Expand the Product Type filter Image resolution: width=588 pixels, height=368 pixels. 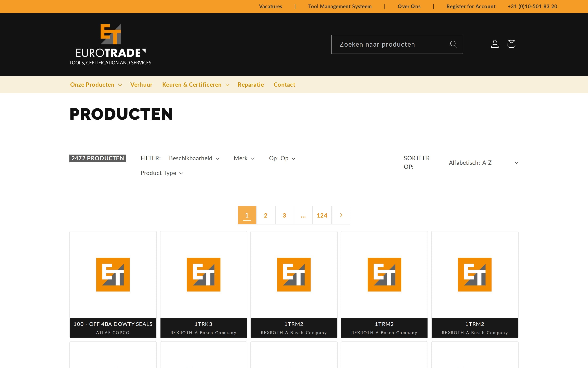point(162,173)
